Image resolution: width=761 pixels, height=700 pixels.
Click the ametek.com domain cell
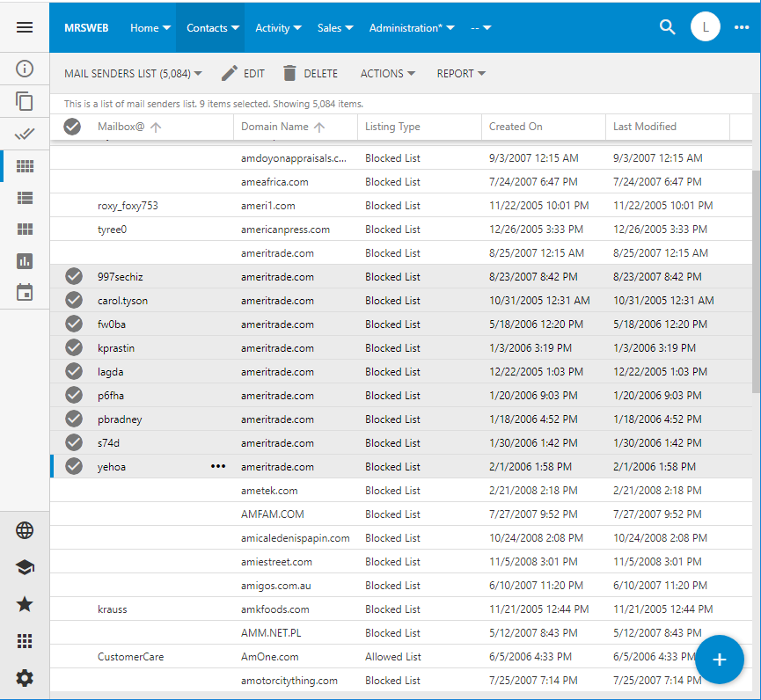coord(269,490)
